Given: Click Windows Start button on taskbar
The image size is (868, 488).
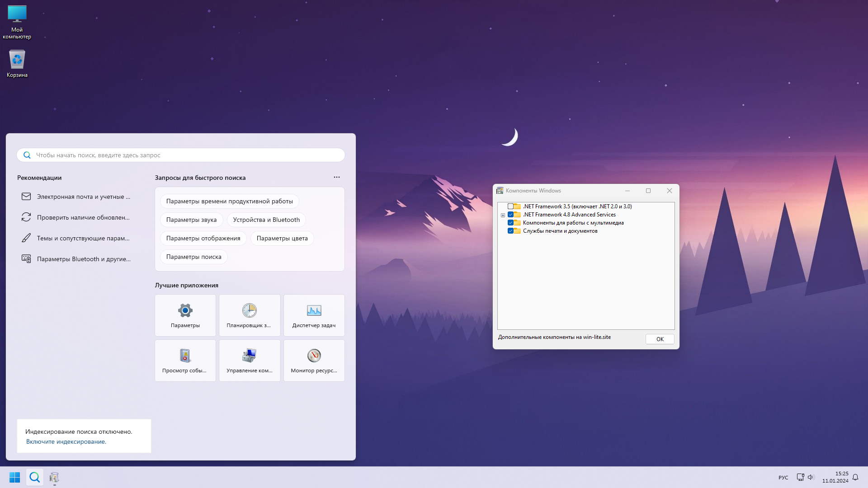Looking at the screenshot, I should pyautogui.click(x=14, y=477).
